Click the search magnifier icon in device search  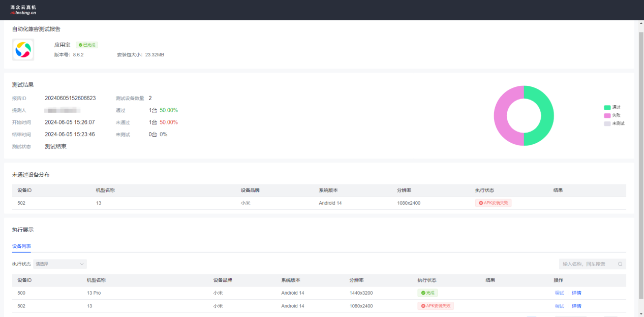pos(620,264)
